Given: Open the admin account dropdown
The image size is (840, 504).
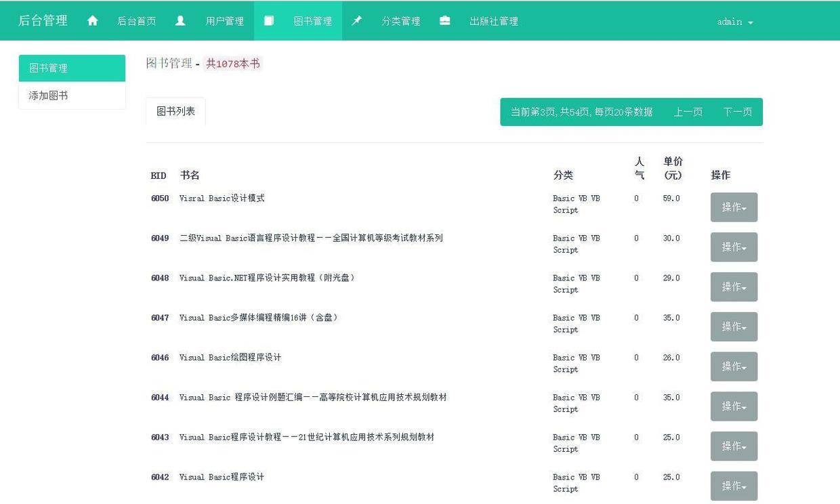Looking at the screenshot, I should click(734, 21).
